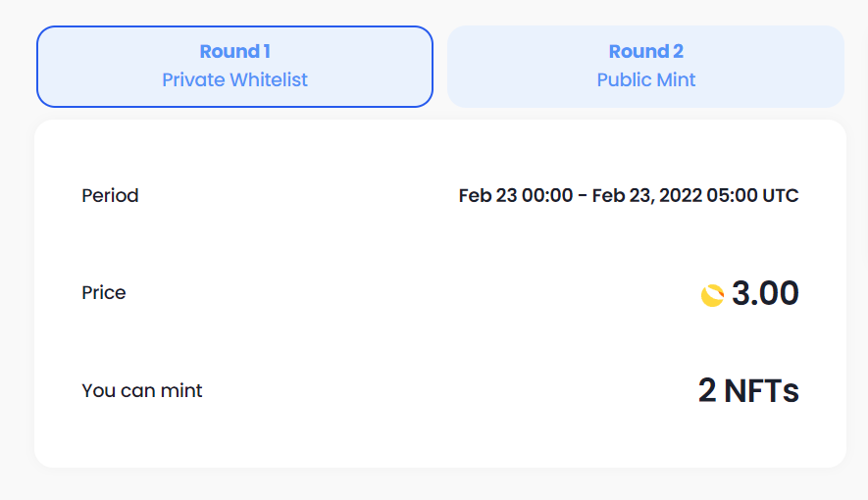Screen dimensions: 868x500
Task: Click the Private Whitelist subtitle text
Action: pyautogui.click(x=234, y=79)
